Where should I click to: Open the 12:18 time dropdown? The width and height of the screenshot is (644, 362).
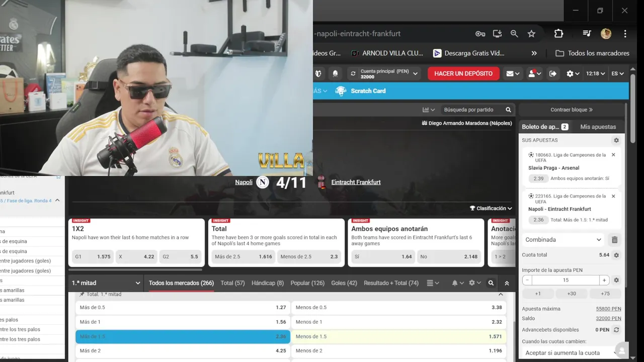[595, 73]
